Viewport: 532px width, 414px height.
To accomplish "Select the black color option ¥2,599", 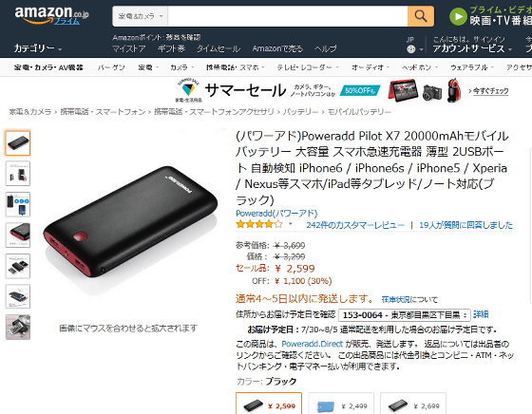I will tap(269, 404).
